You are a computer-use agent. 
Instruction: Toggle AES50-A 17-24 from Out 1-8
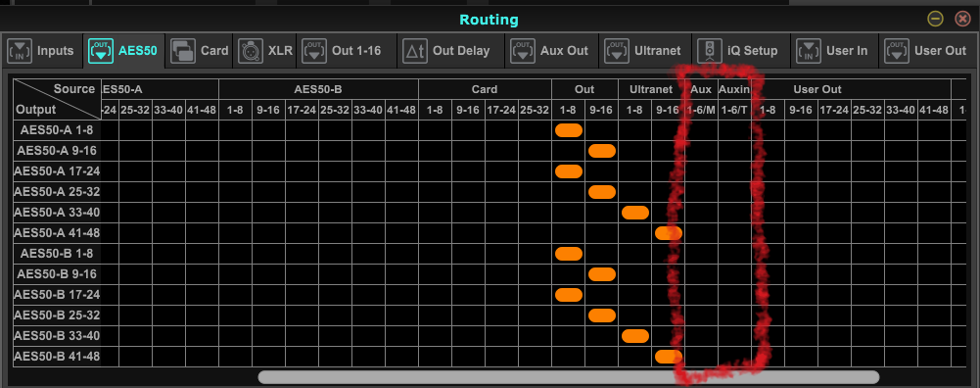(x=569, y=171)
